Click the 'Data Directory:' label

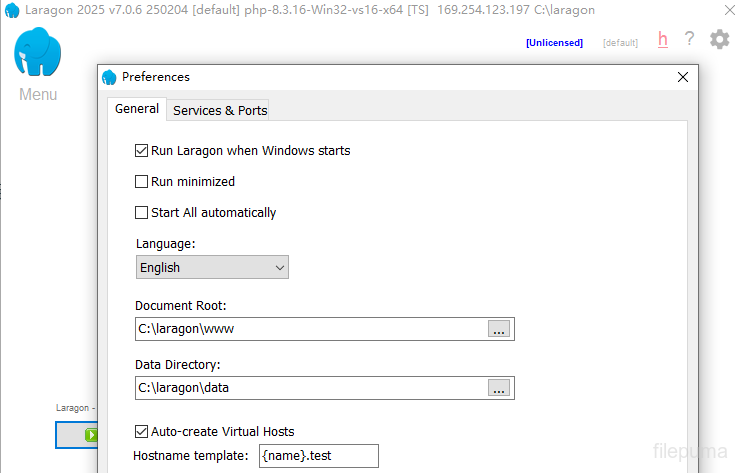click(178, 365)
